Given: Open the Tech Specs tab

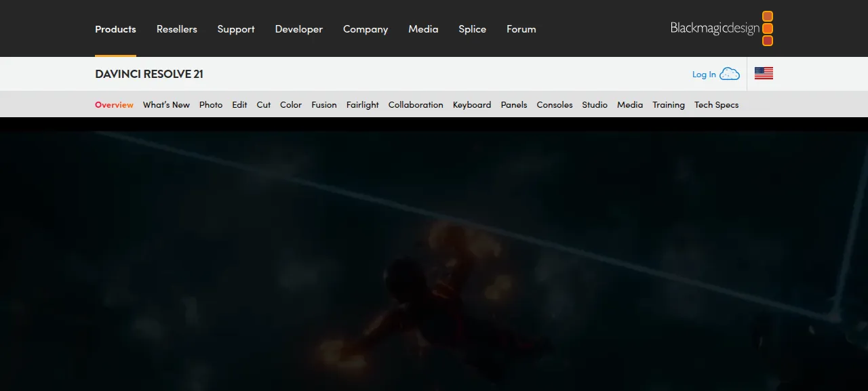Looking at the screenshot, I should tap(716, 104).
